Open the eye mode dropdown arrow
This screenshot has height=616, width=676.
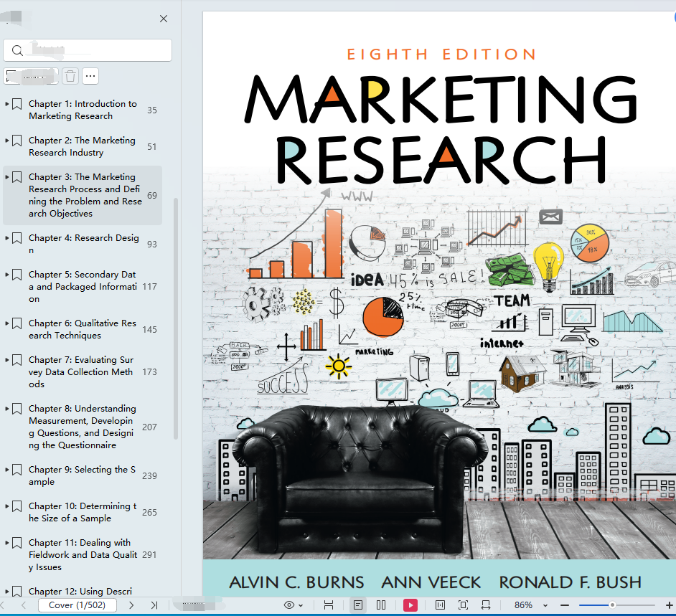pyautogui.click(x=301, y=606)
